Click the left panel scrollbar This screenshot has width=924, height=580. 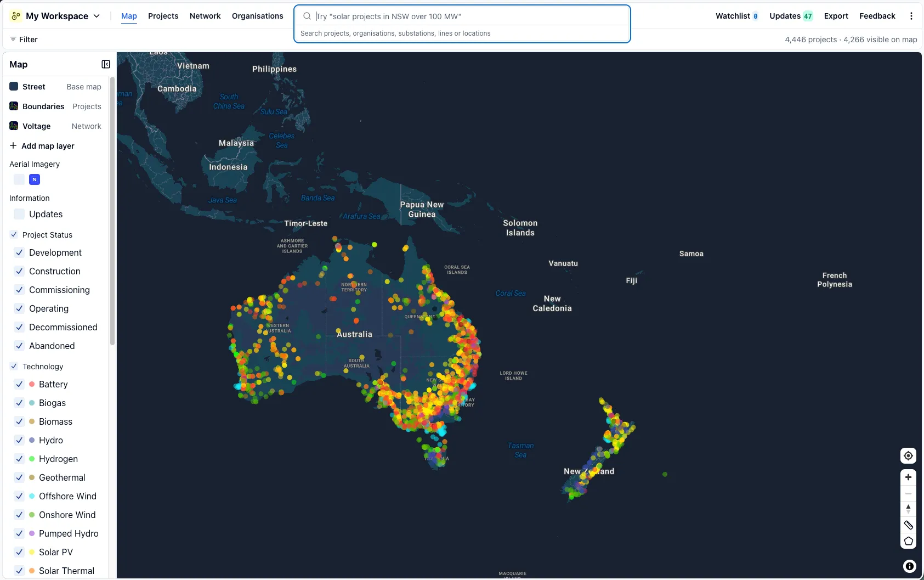(x=112, y=211)
